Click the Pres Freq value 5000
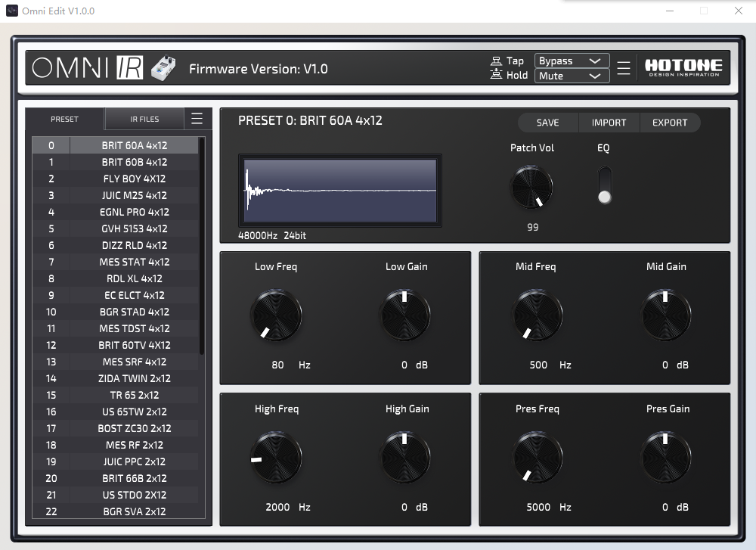This screenshot has width=756, height=550. [538, 507]
